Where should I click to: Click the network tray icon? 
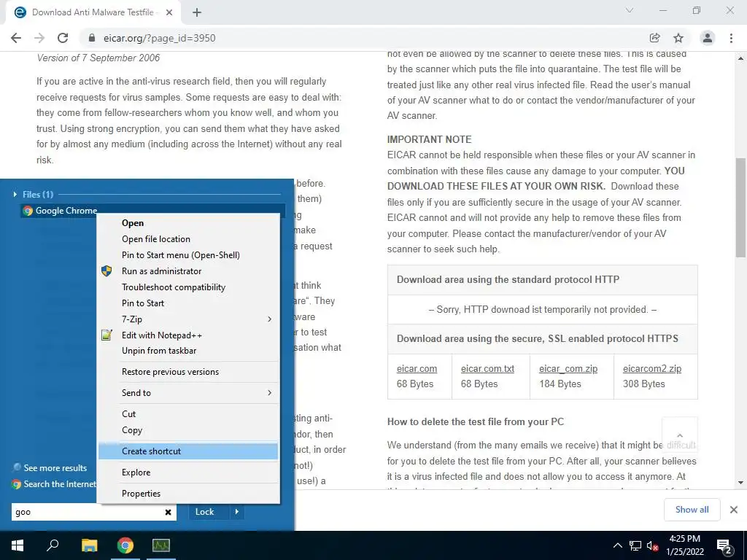click(635, 545)
